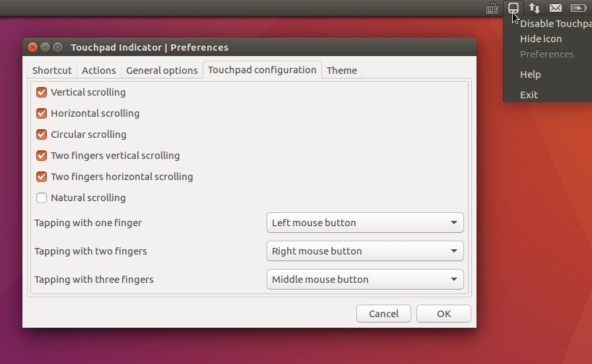Screen dimensions: 592x364
Task: Click the touchpad indicator icon in the panel
Action: (513, 8)
